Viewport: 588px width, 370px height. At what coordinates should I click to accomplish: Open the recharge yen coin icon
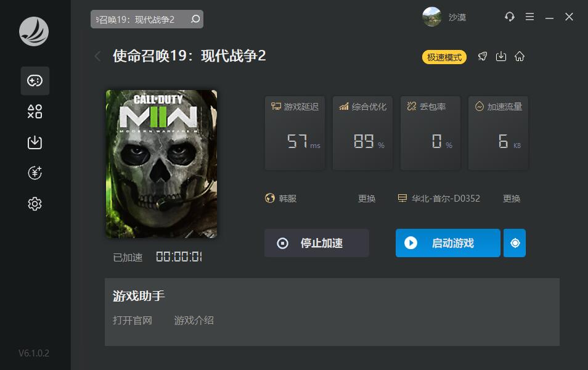[35, 173]
